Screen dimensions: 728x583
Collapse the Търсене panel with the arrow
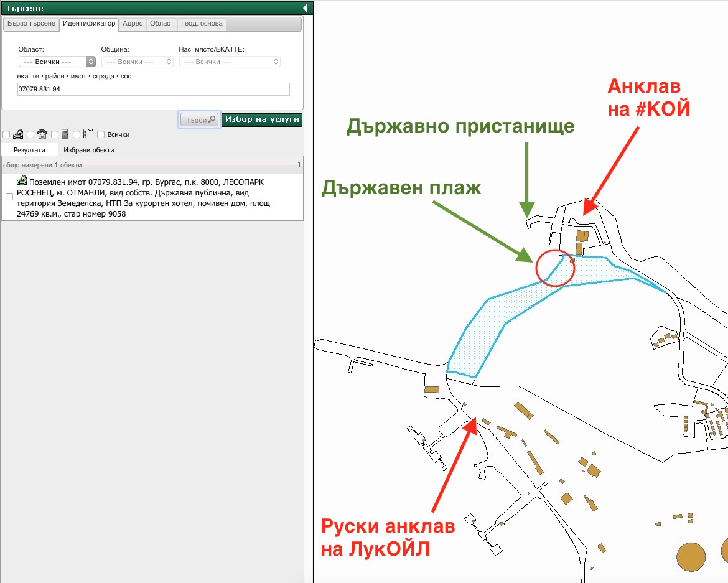pyautogui.click(x=305, y=8)
